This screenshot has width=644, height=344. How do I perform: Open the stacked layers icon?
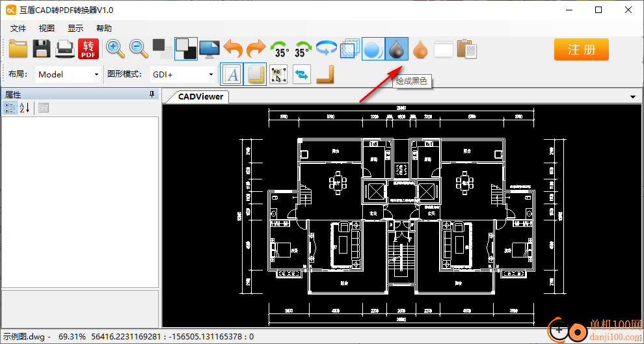tap(350, 49)
